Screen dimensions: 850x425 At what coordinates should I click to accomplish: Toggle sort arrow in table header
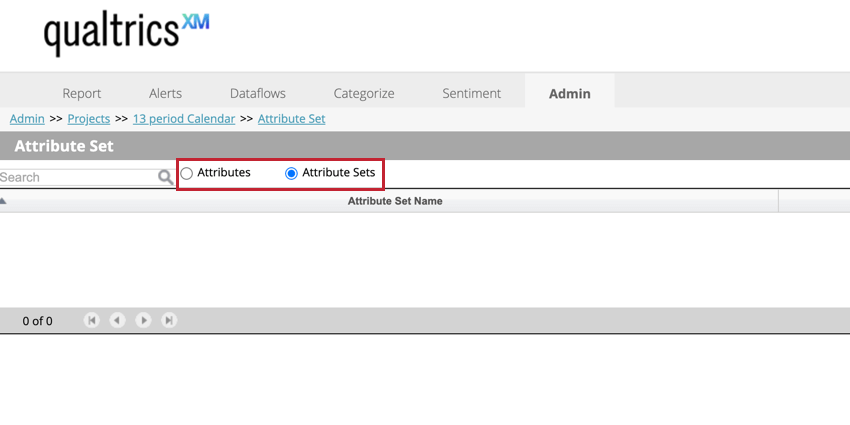4,201
